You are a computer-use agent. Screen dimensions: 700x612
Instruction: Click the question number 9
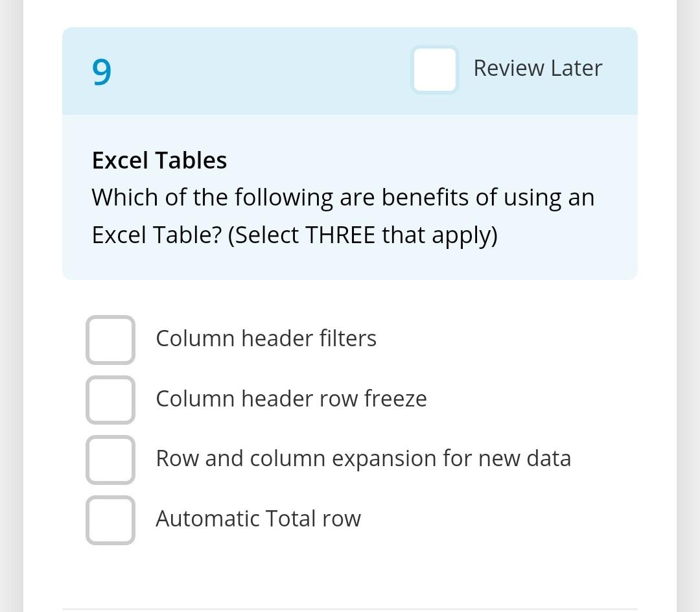pyautogui.click(x=102, y=72)
